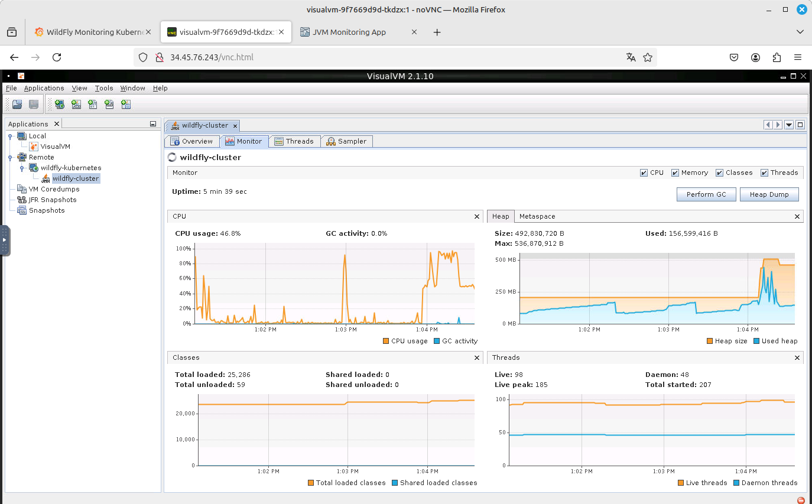This screenshot has width=812, height=504.
Task: Click the last green-plus snapshot toolbar icon
Action: (125, 105)
